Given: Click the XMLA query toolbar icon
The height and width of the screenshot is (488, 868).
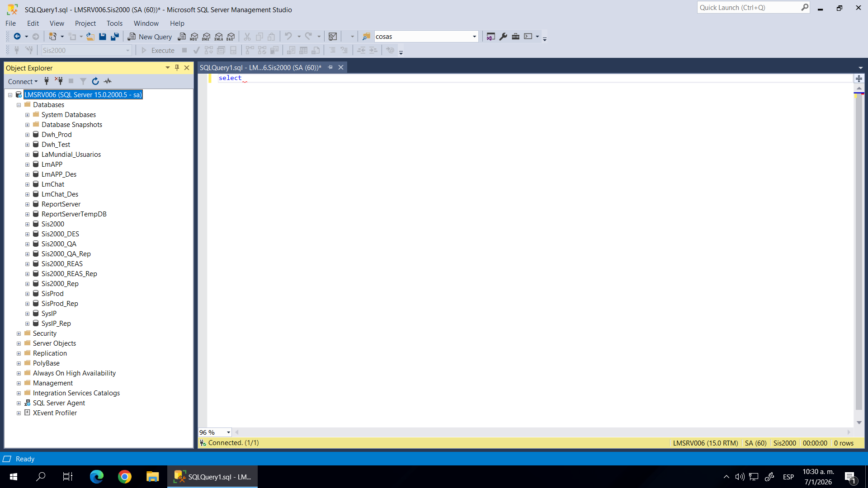Looking at the screenshot, I should coord(219,37).
